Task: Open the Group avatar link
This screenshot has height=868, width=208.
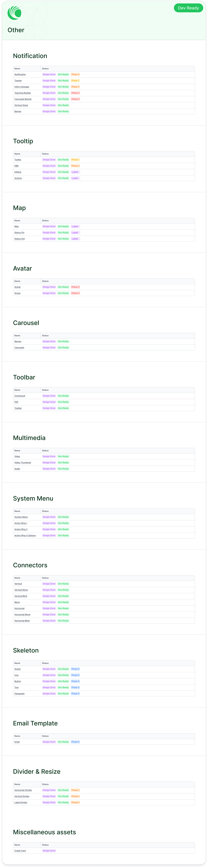Action: [x=17, y=293]
